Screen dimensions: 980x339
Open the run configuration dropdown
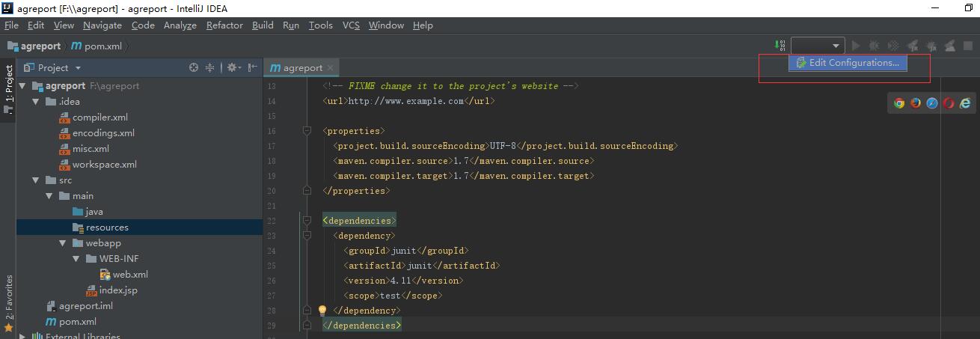point(818,46)
